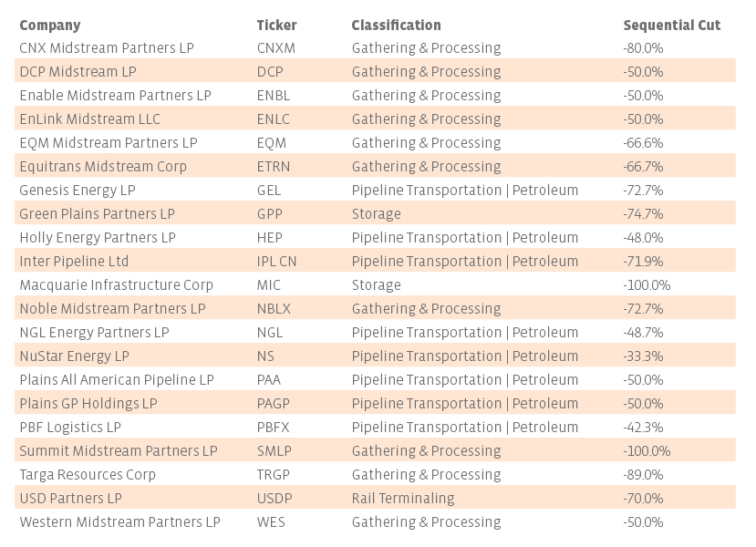
Task: Select the GPP Storage classification cell
Action: coord(376,214)
